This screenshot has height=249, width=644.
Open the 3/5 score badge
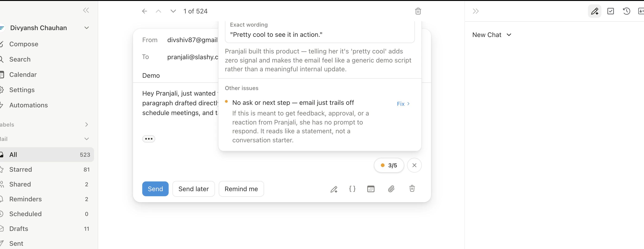[389, 165]
